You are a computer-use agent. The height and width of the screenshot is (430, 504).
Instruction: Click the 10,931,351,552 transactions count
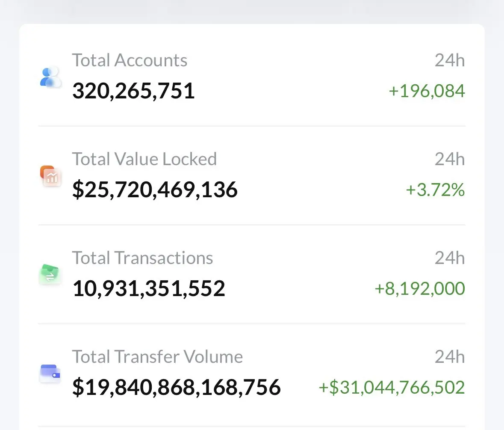tap(148, 288)
